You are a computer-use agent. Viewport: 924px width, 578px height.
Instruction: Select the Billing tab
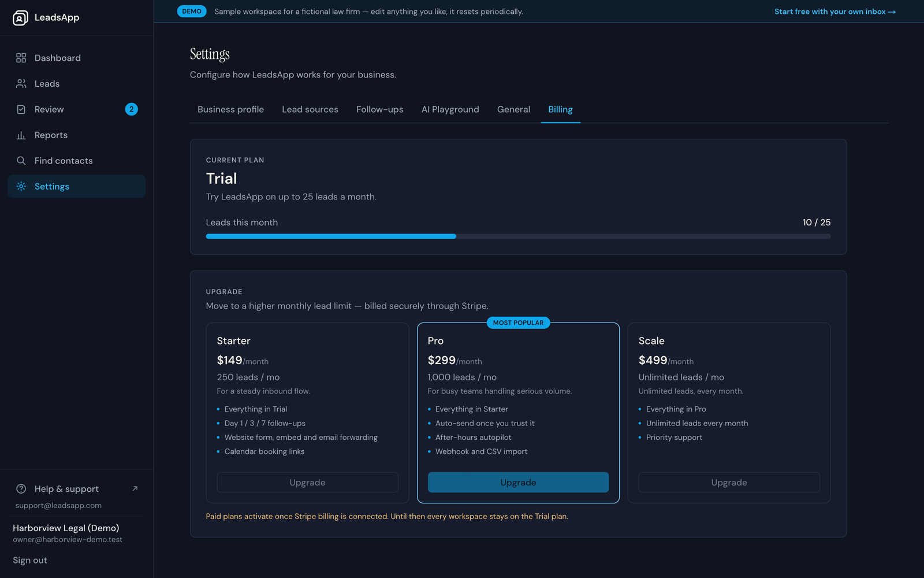pos(560,109)
